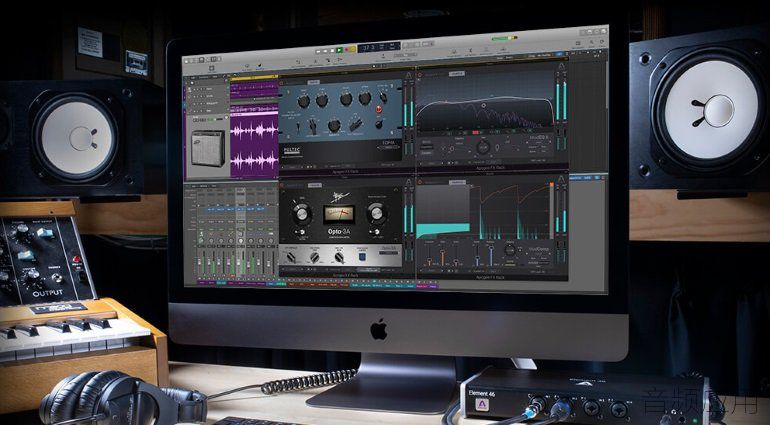The image size is (770, 425).
Task: Click the right large knob on the Opto-3A
Action: [x=377, y=213]
